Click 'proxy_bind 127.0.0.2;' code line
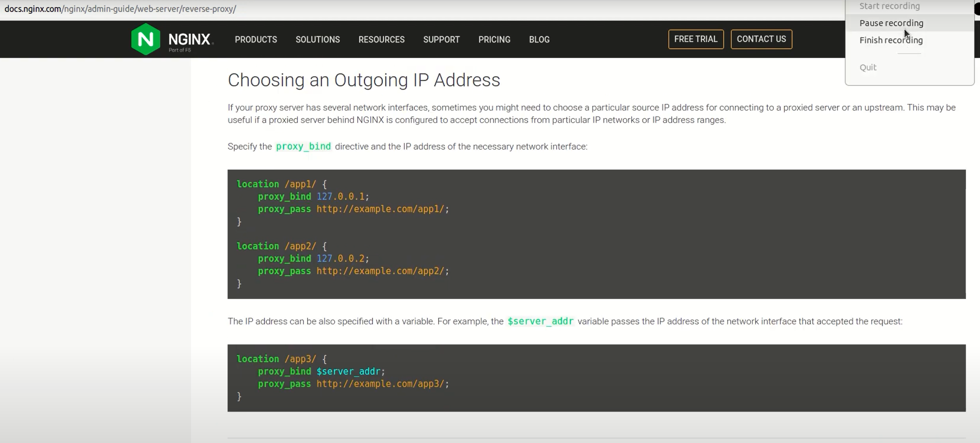The image size is (980, 443). pyautogui.click(x=313, y=258)
